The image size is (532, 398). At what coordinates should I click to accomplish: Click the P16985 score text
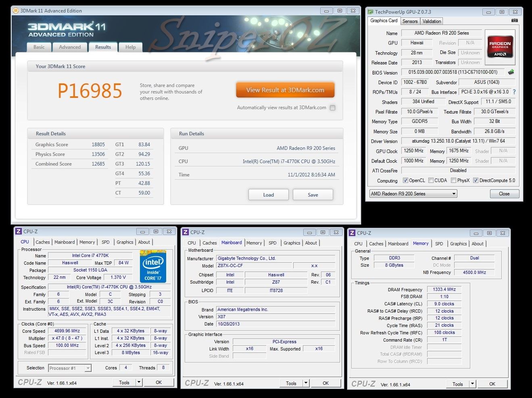(90, 91)
